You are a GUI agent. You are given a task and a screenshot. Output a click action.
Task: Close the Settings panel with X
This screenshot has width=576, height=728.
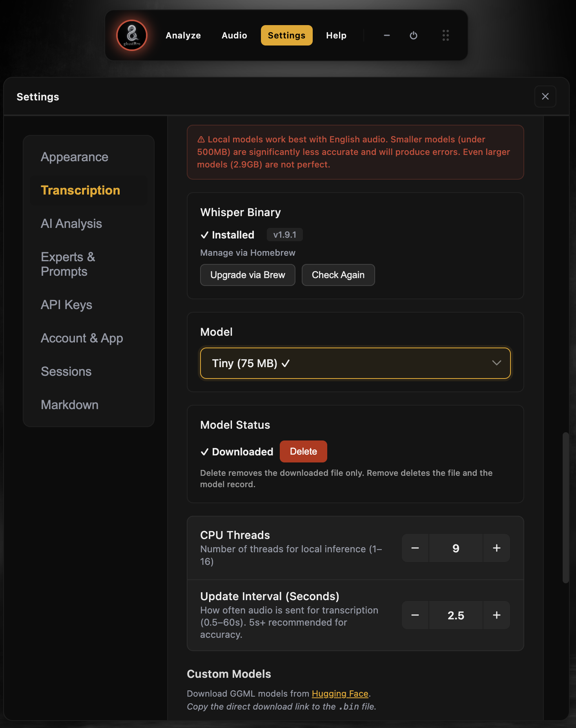point(545,96)
